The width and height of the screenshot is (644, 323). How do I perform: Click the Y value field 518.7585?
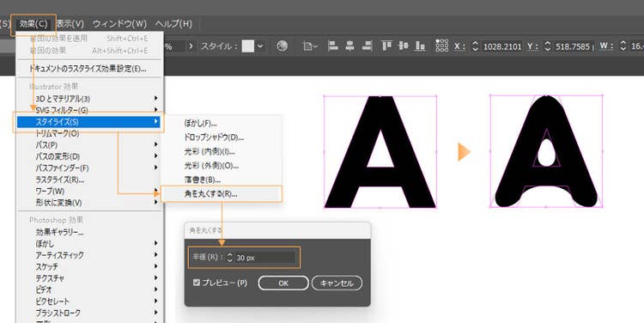click(x=573, y=46)
